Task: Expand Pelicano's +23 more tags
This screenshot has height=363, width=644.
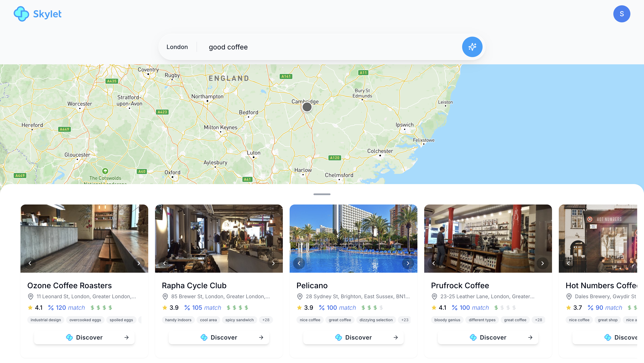Action: coord(404,320)
